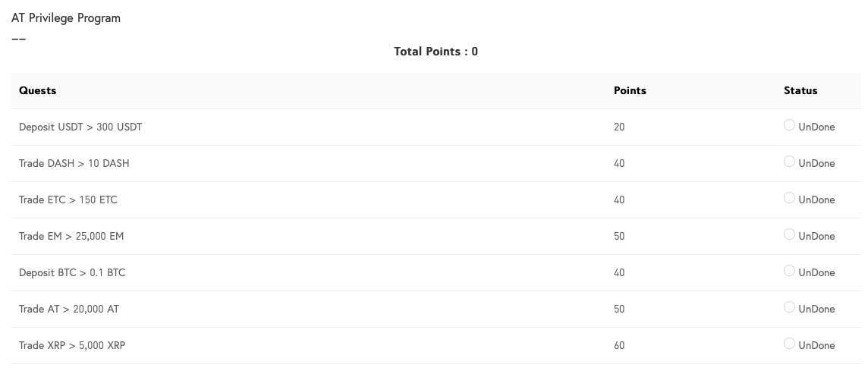This screenshot has height=374, width=868.
Task: Select the status circle for Deposit USDT quest
Action: tap(789, 125)
